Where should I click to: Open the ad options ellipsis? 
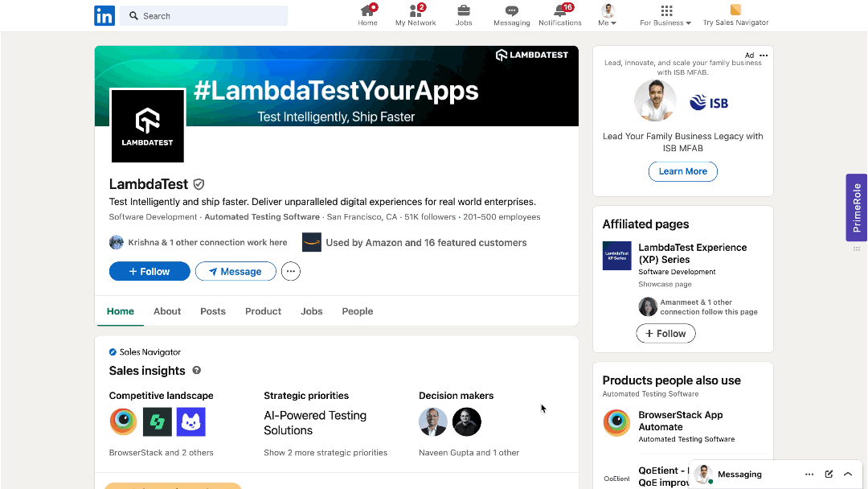pyautogui.click(x=764, y=55)
